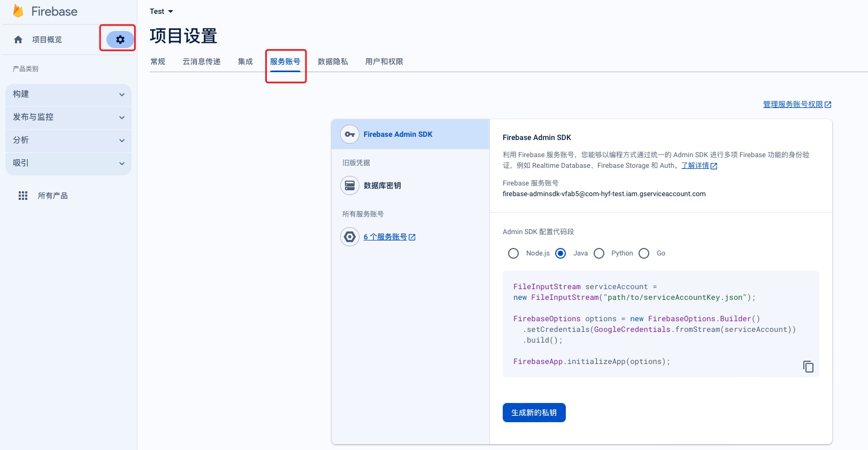Click the Firebase wordmark text
This screenshot has height=450, width=868.
55,11
